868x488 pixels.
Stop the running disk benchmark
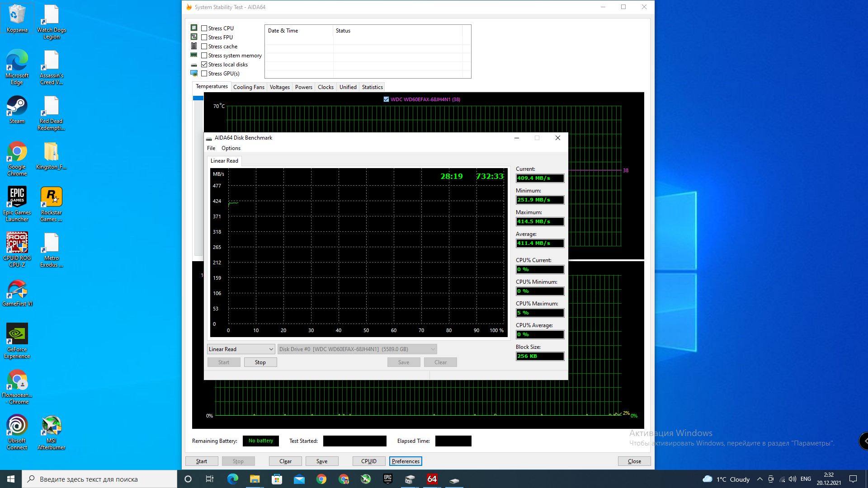(x=260, y=362)
